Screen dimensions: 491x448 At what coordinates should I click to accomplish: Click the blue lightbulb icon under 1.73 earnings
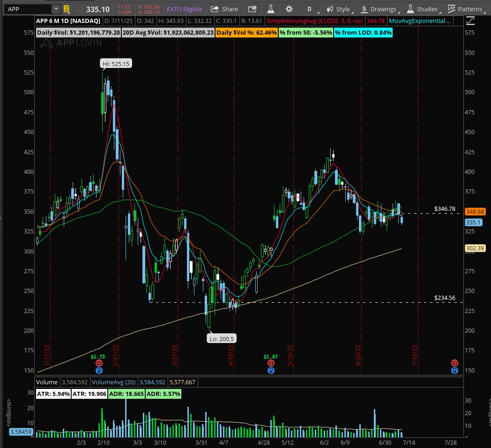point(99,371)
